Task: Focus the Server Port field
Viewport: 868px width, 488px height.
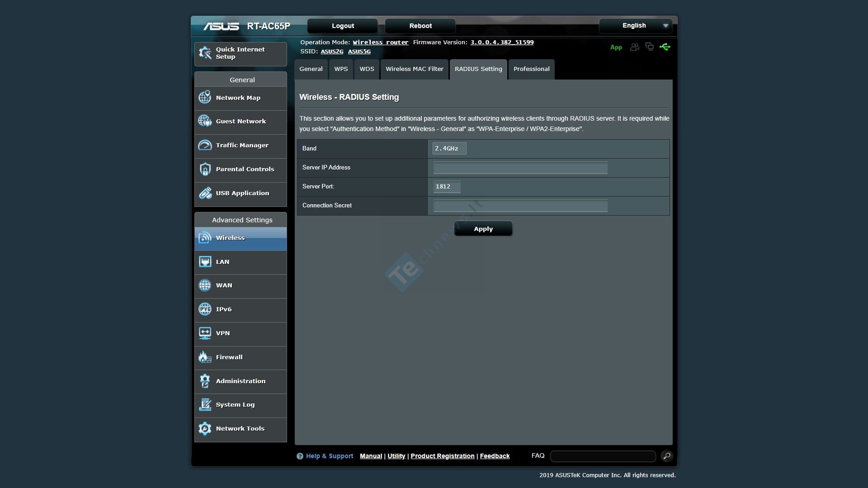Action: click(x=447, y=187)
